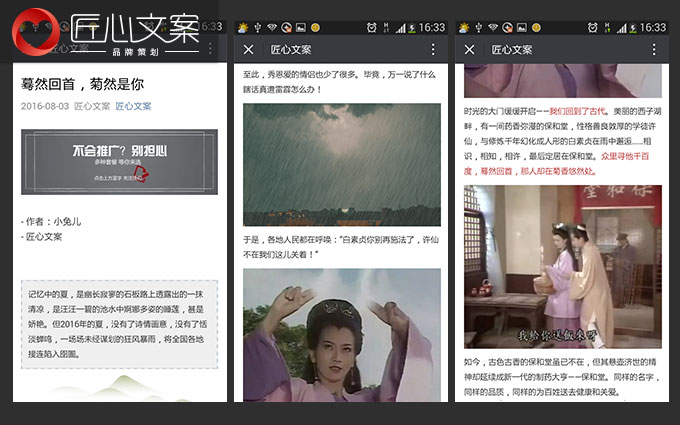Click the article title 蓦然回首，菊然是你
The width and height of the screenshot is (680, 425).
82,84
